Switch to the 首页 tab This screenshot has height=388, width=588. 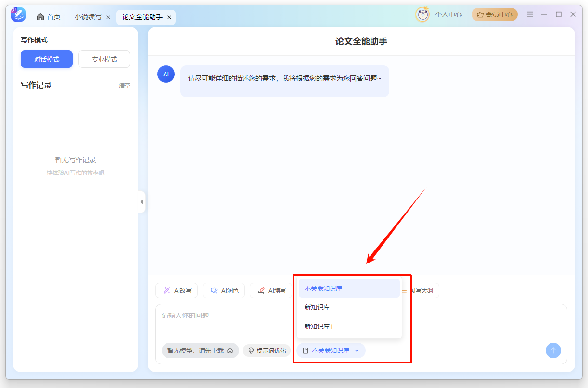(48, 16)
